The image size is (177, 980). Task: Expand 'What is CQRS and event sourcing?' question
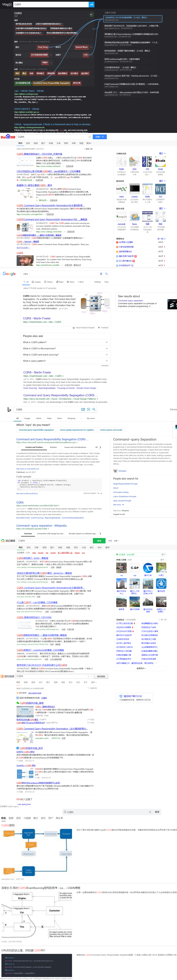[x=65, y=355]
